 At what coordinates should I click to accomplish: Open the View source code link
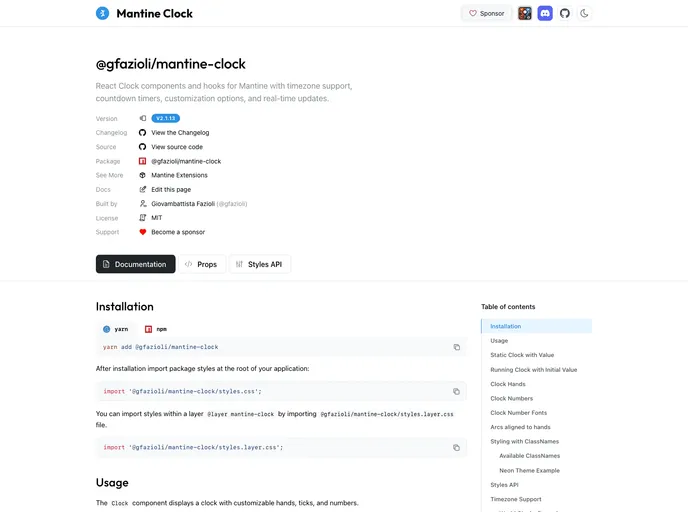(177, 147)
